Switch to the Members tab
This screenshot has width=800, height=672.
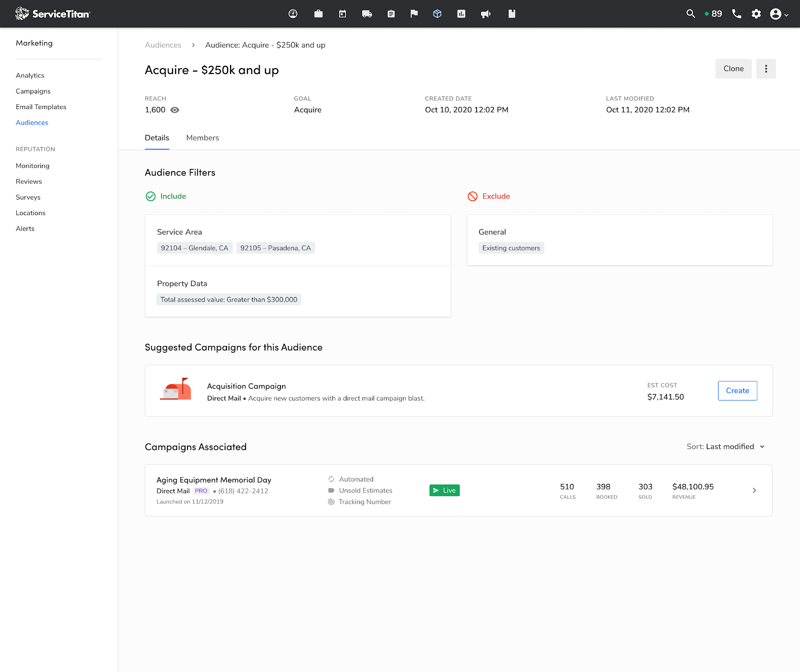(202, 138)
